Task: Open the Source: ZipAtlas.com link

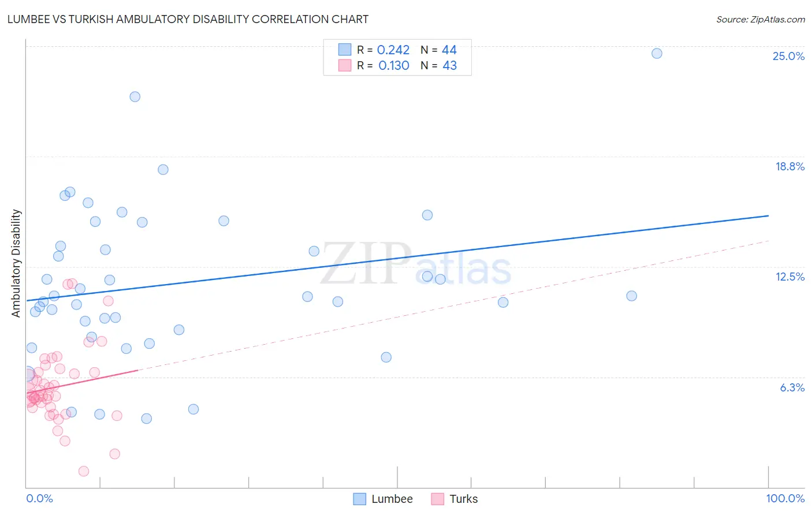Action: [x=761, y=19]
